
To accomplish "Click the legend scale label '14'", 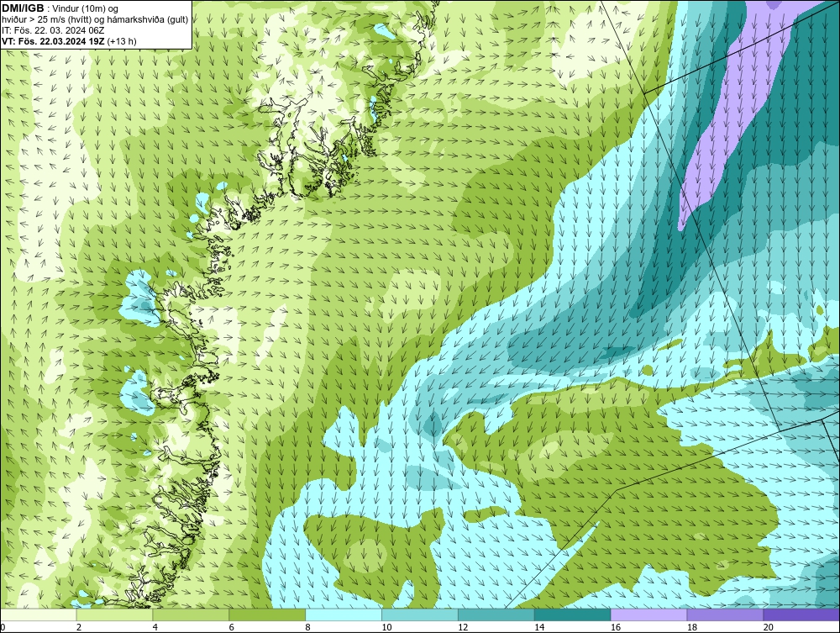I will [539, 627].
